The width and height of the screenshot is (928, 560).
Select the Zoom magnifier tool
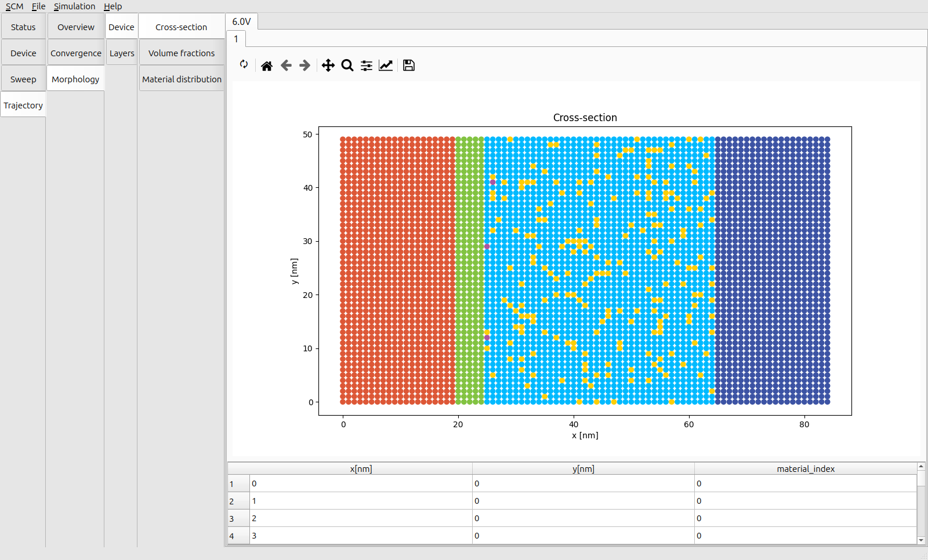pos(347,66)
